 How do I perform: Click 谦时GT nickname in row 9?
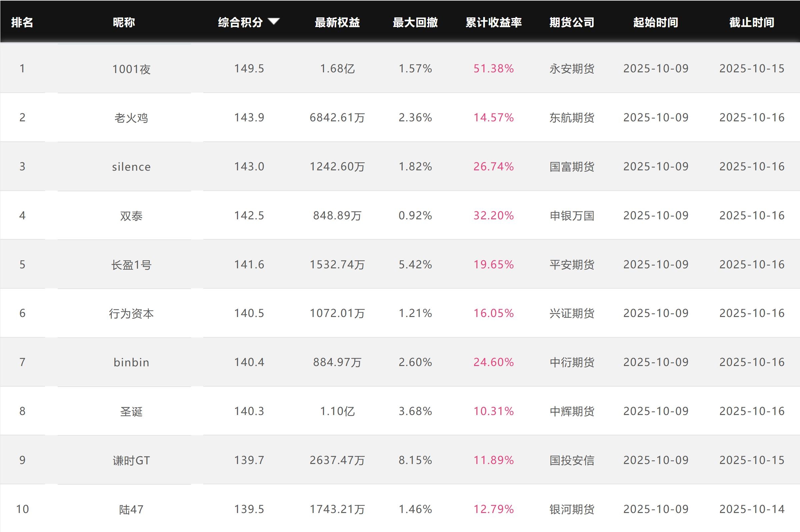tap(131, 460)
